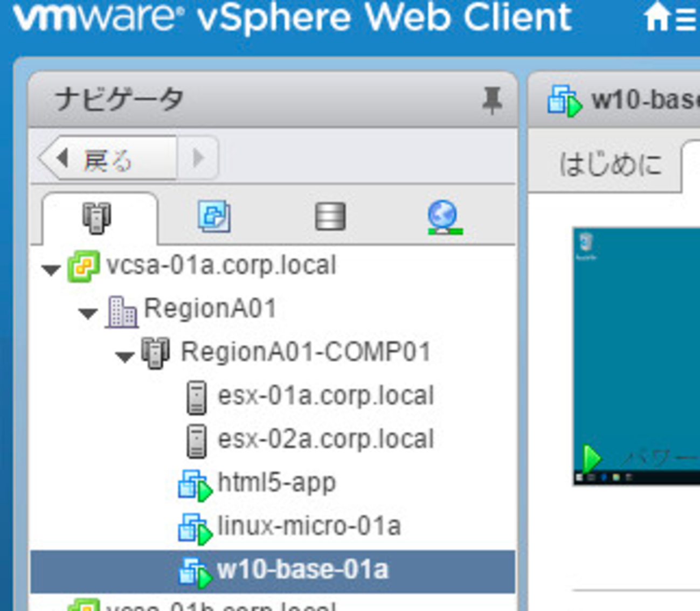
Task: Open the はじめに tab
Action: point(610,164)
